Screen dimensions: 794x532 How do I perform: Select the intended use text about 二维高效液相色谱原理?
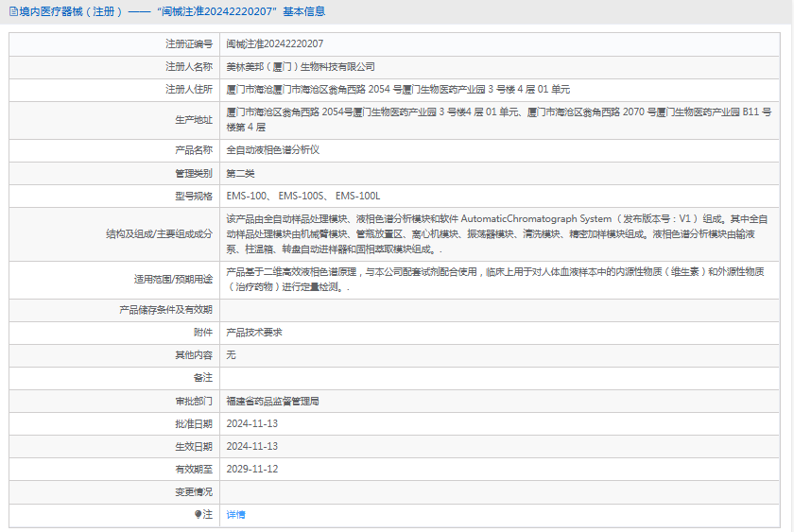click(x=494, y=280)
